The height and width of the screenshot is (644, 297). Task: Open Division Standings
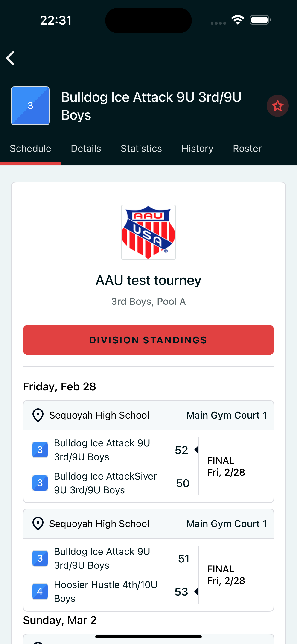148,340
